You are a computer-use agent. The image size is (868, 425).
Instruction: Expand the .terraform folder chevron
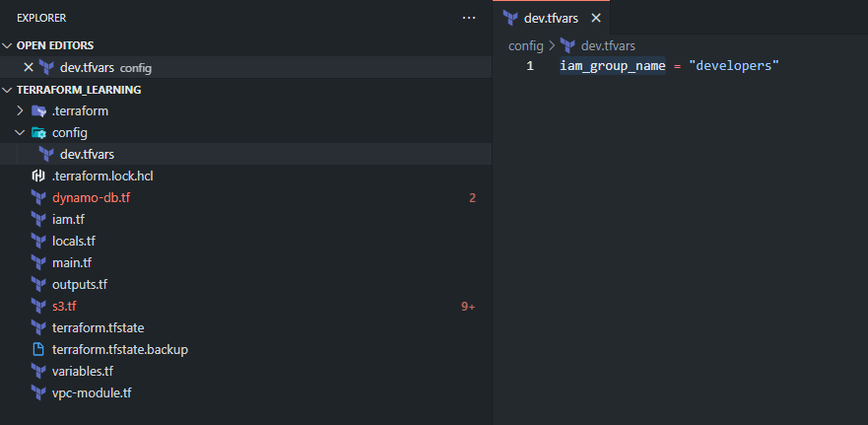(21, 110)
